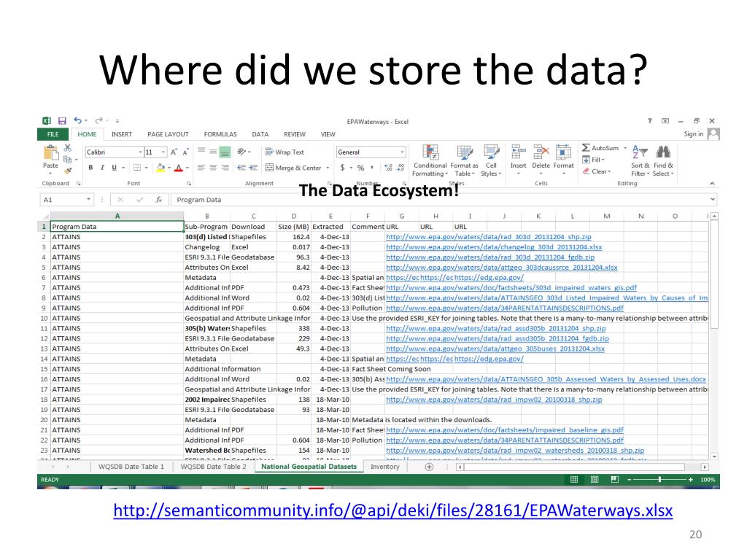
Task: Click Merge & Center button
Action: [x=293, y=168]
